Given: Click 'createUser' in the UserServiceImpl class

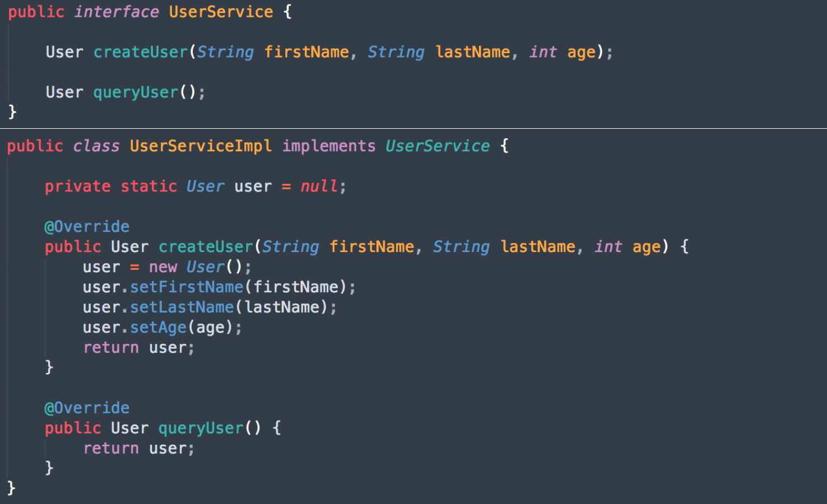Looking at the screenshot, I should point(206,247).
